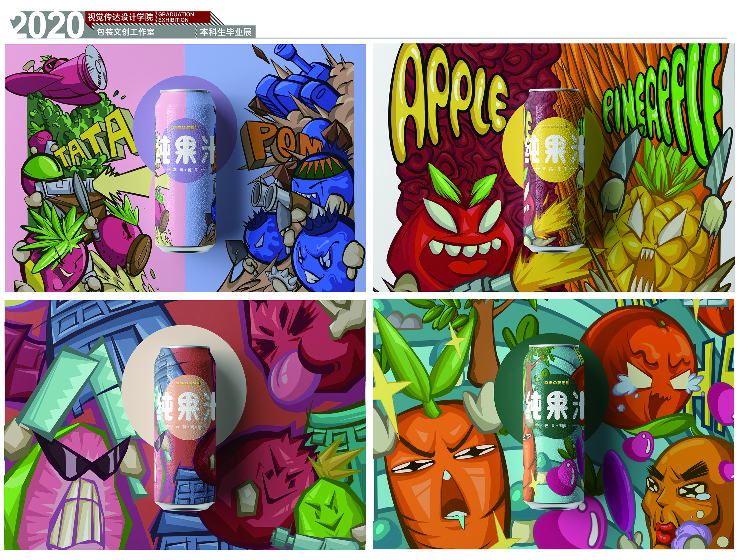
Task: Select the 视觉传达设计学院 red header label
Action: [x=120, y=17]
